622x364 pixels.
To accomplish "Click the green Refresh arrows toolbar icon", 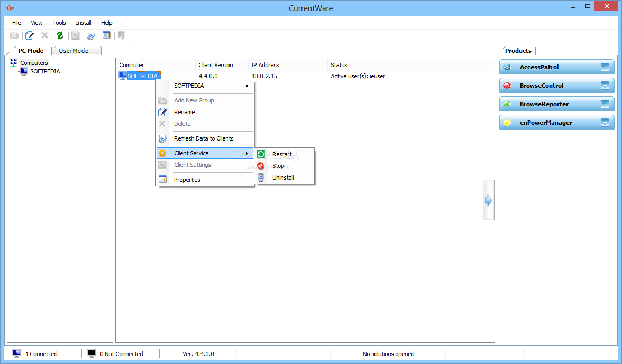I will pos(60,35).
